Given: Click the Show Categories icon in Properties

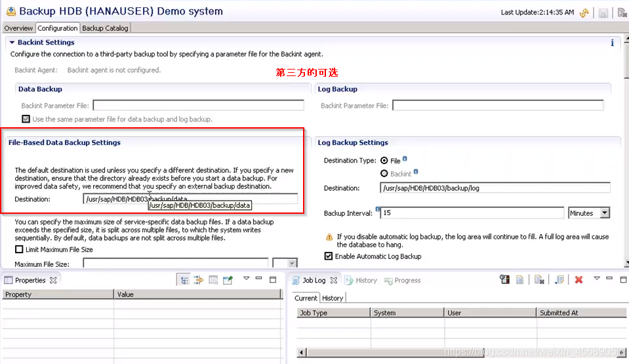Looking at the screenshot, I should [x=184, y=280].
